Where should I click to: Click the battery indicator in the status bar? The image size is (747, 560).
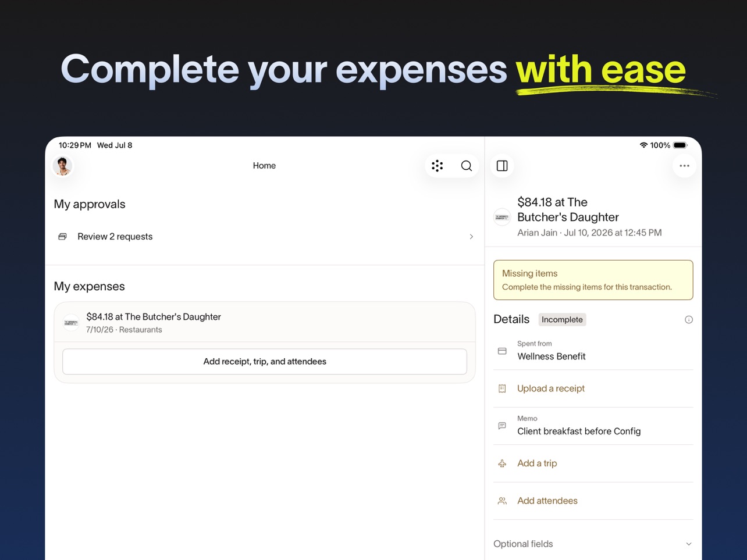[x=680, y=145]
